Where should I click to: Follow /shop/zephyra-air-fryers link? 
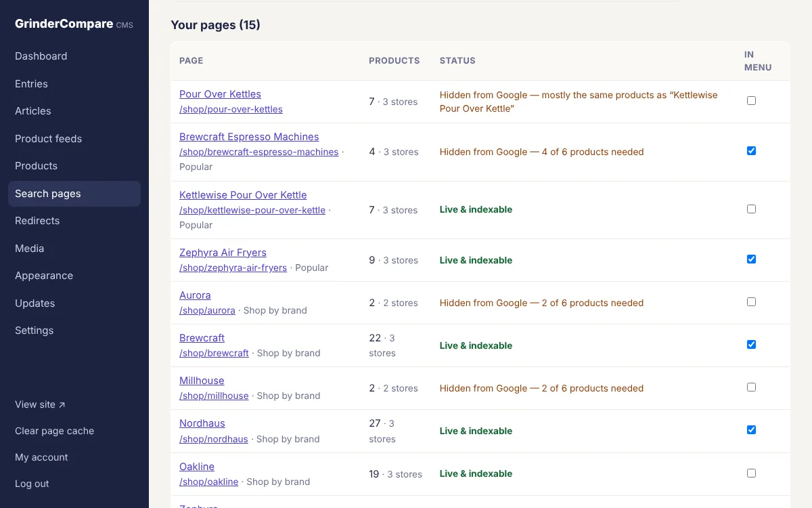233,268
